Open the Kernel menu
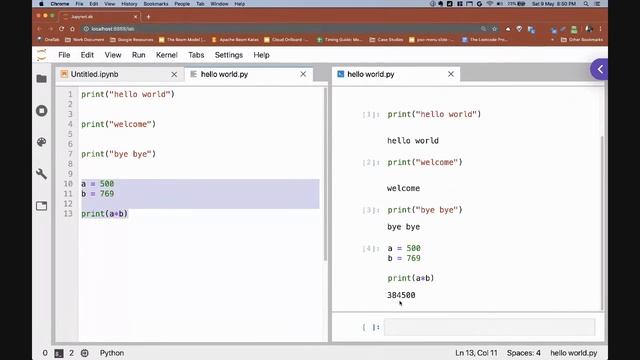 (x=167, y=55)
